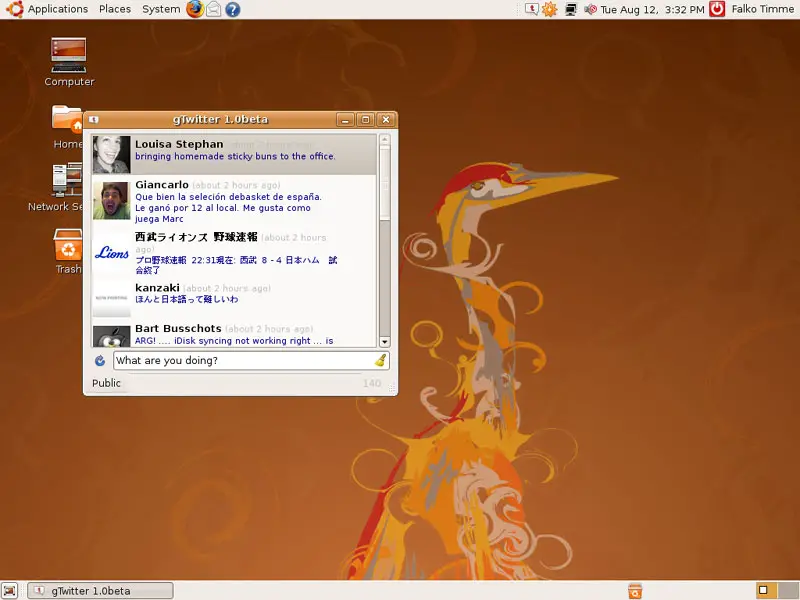800x600 pixels.
Task: Click the Giancarlo name in timeline
Action: (x=162, y=185)
